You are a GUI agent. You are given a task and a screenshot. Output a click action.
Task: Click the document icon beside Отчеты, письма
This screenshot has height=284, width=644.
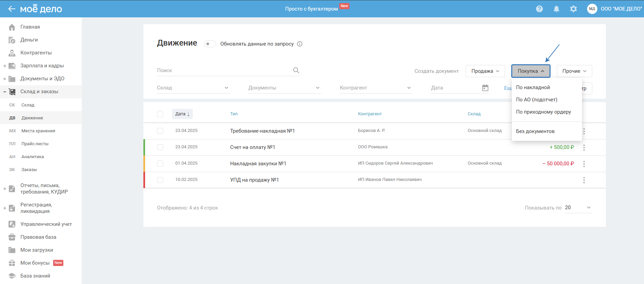(x=12, y=189)
